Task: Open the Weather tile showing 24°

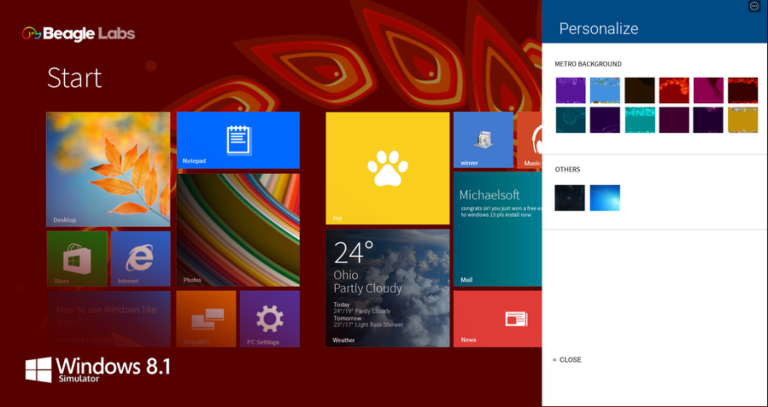Action: pos(387,288)
